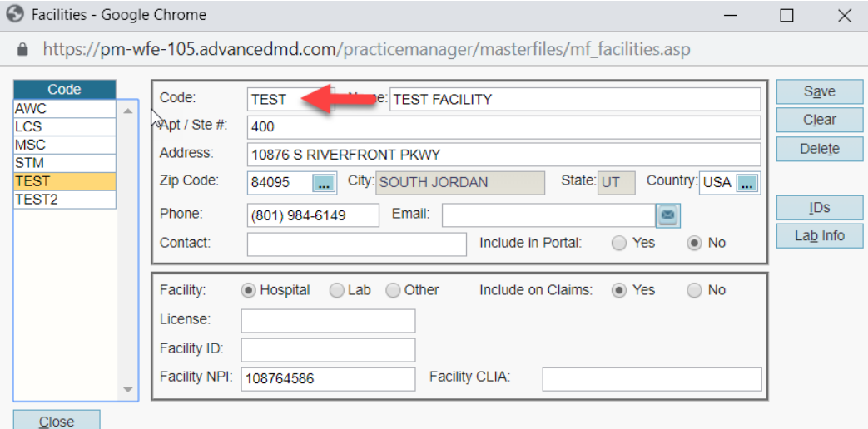Open the Zip Code lookup button
This screenshot has height=429, width=868.
(x=323, y=183)
